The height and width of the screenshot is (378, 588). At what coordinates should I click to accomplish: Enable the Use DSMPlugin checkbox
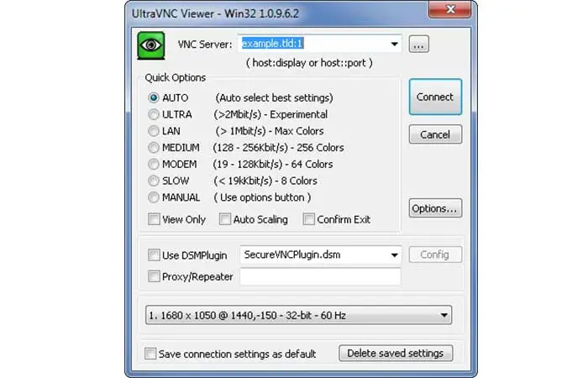[x=154, y=255]
